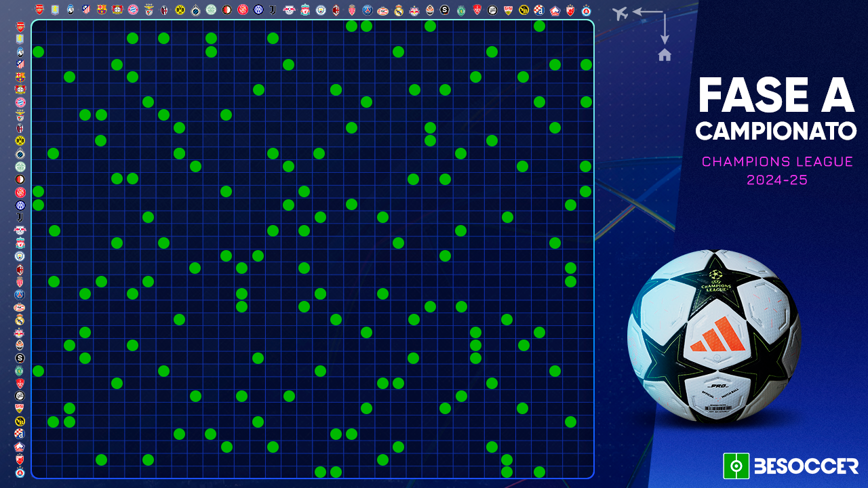The image size is (868, 488).
Task: Click the Dinamo Zagreb crest in the top row
Action: (x=540, y=9)
